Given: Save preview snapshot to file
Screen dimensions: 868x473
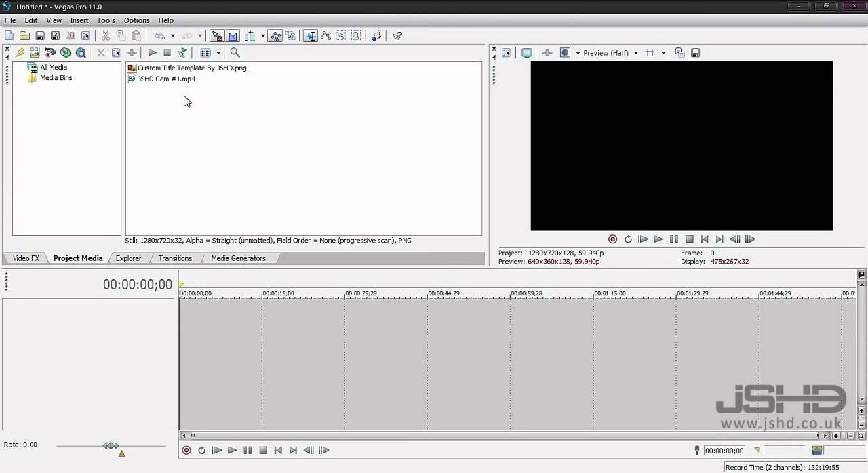Looking at the screenshot, I should pyautogui.click(x=695, y=52).
